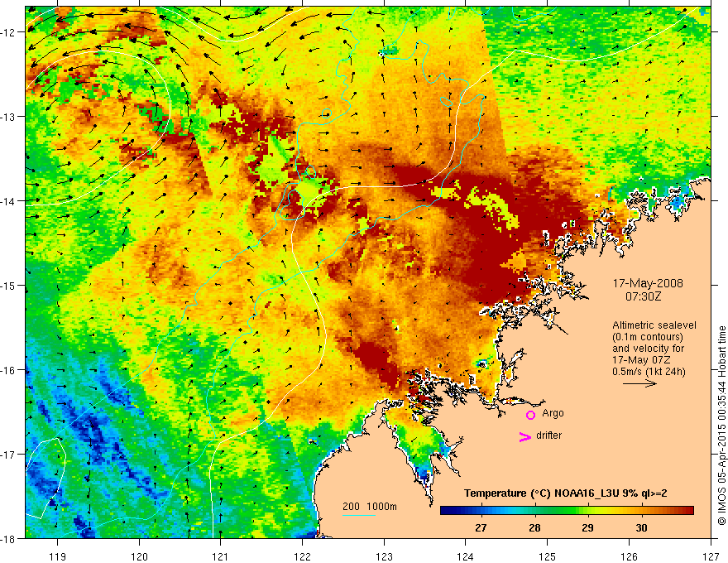Click the '07:30Z' time label
This screenshot has height=563, width=728.
(x=643, y=296)
